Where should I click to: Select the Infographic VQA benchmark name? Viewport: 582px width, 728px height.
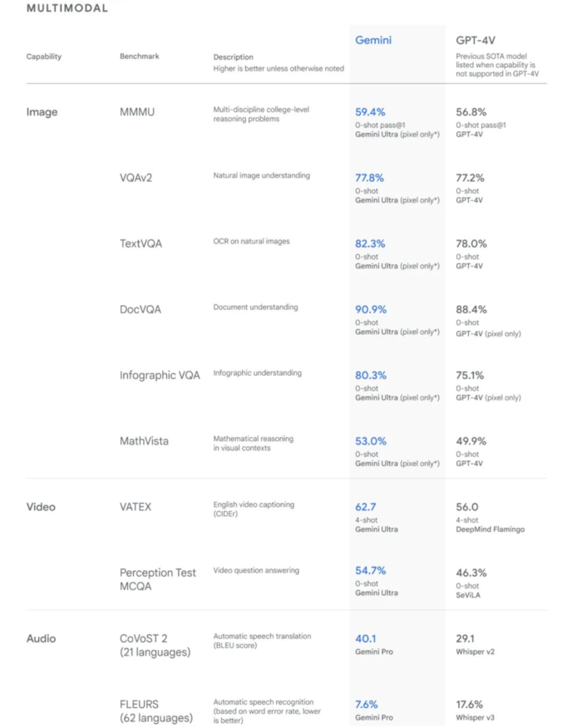160,375
